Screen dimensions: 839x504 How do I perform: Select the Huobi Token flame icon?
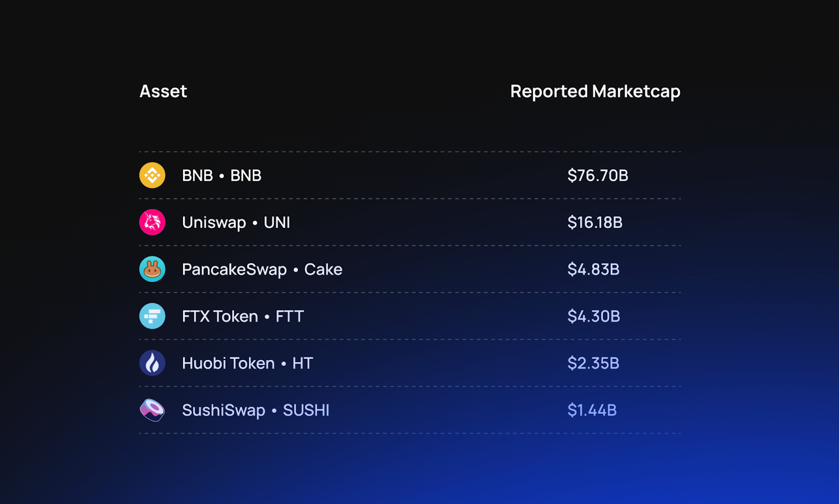152,363
